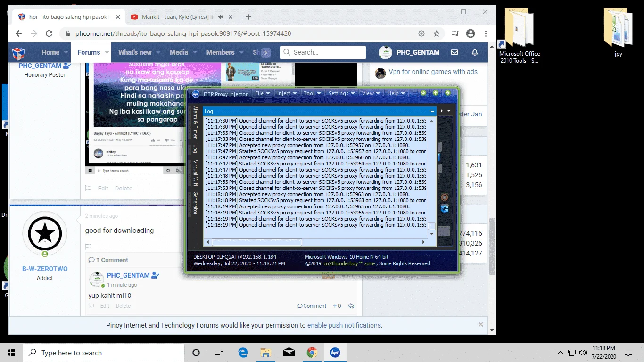Click the B-W-ZEROTWO star avatar
Viewport: 644px width, 362px height.
(x=45, y=234)
